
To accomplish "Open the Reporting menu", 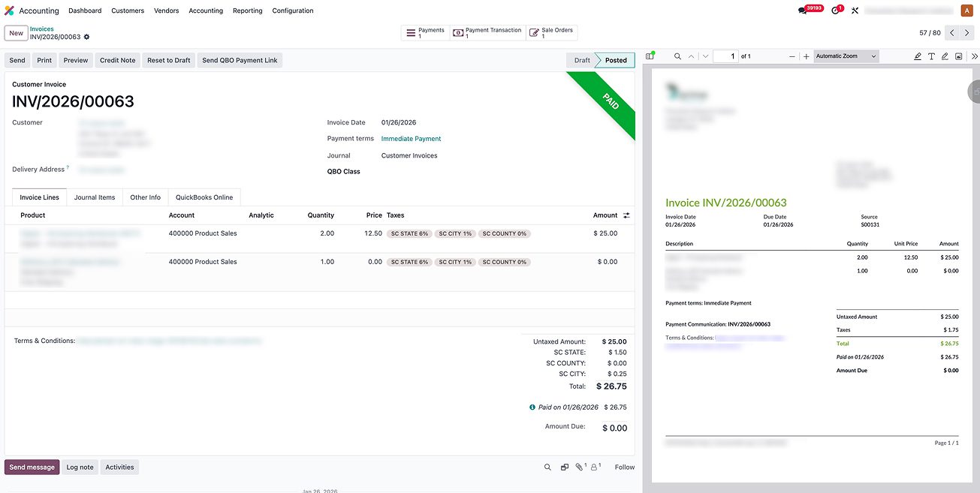I will (x=247, y=11).
